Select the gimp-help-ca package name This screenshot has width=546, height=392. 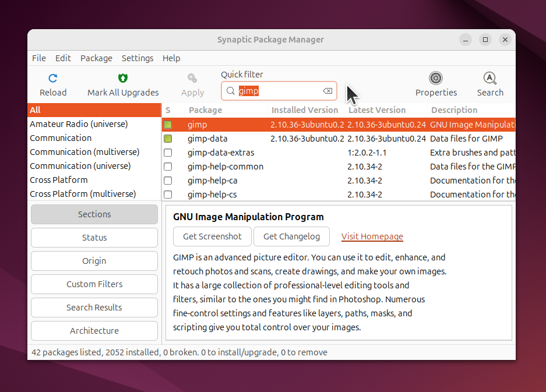coord(213,181)
